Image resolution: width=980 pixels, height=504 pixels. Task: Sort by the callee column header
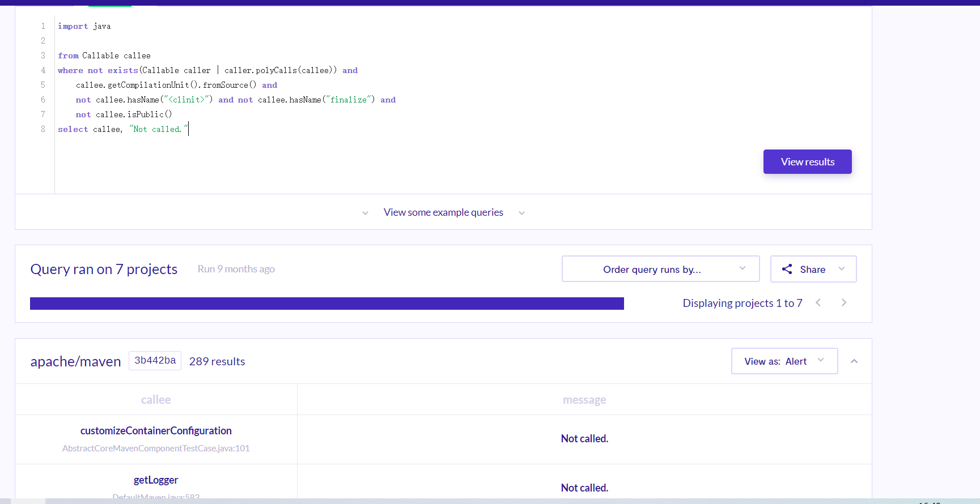(x=156, y=400)
